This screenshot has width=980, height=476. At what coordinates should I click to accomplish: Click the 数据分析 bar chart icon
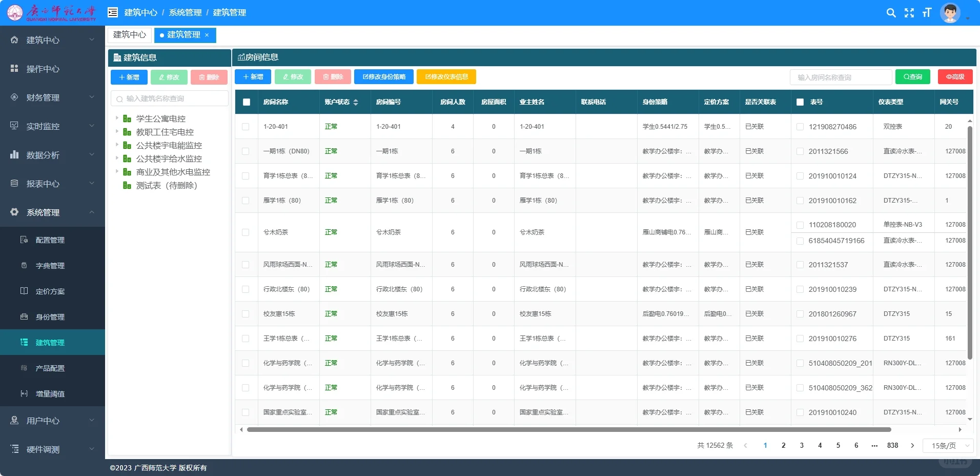click(x=14, y=154)
